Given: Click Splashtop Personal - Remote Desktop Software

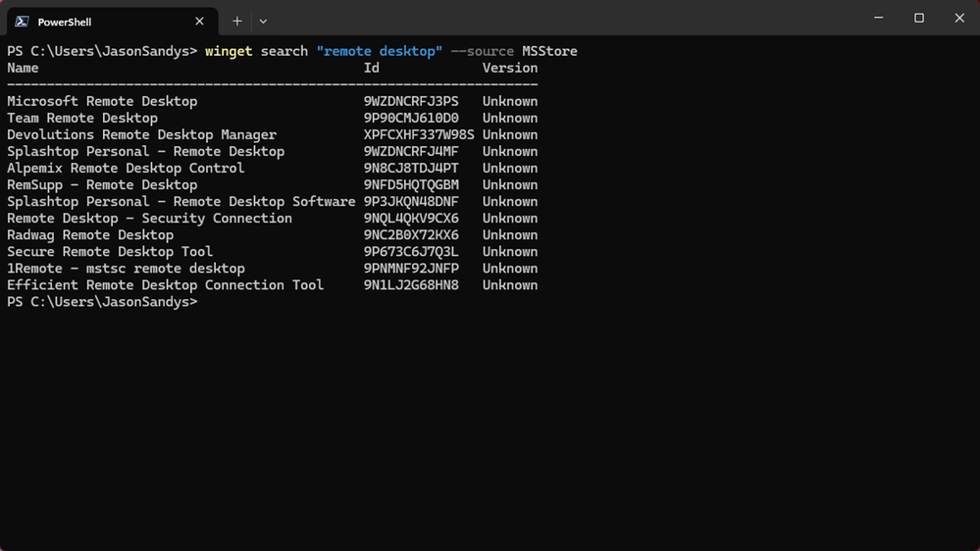Looking at the screenshot, I should coord(181,202).
